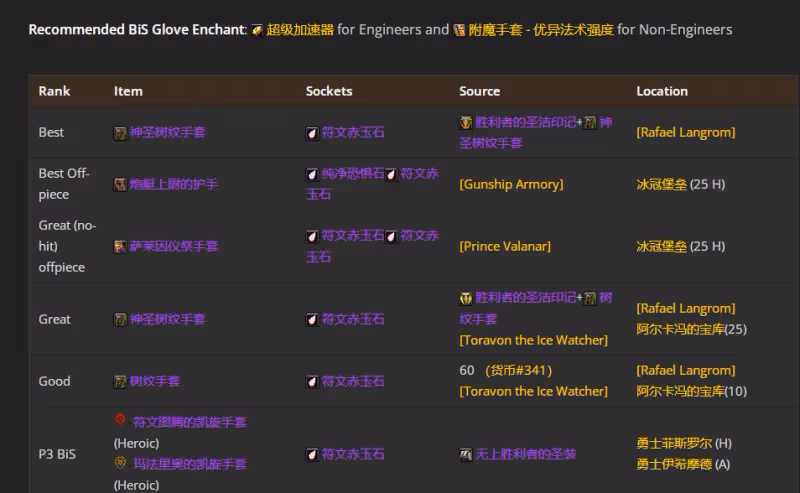Open [Rafael Langrom] link in Best row
This screenshot has height=493, width=800.
tap(686, 133)
